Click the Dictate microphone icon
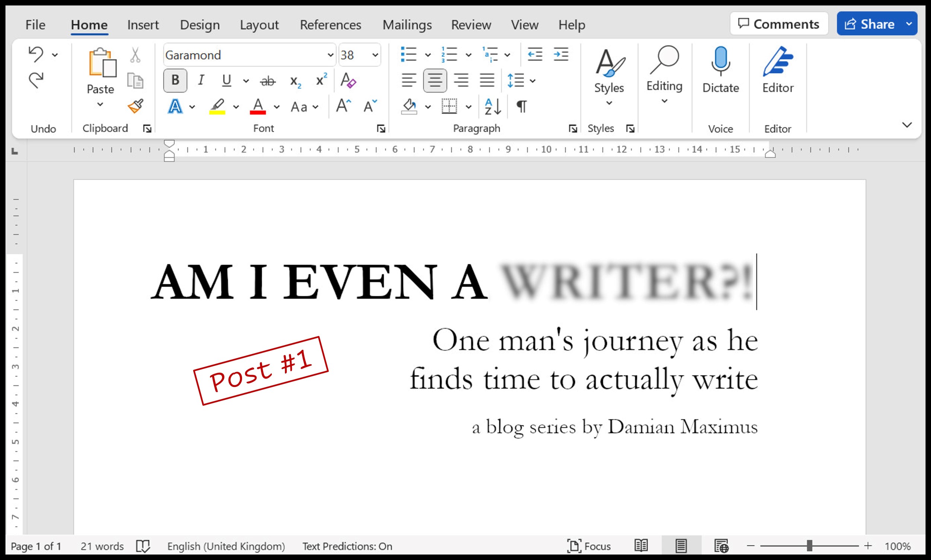Screen dimensions: 931x560 coord(720,60)
